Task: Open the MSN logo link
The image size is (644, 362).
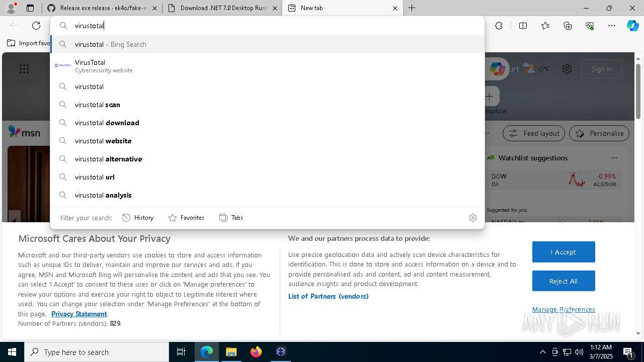Action: (x=24, y=132)
